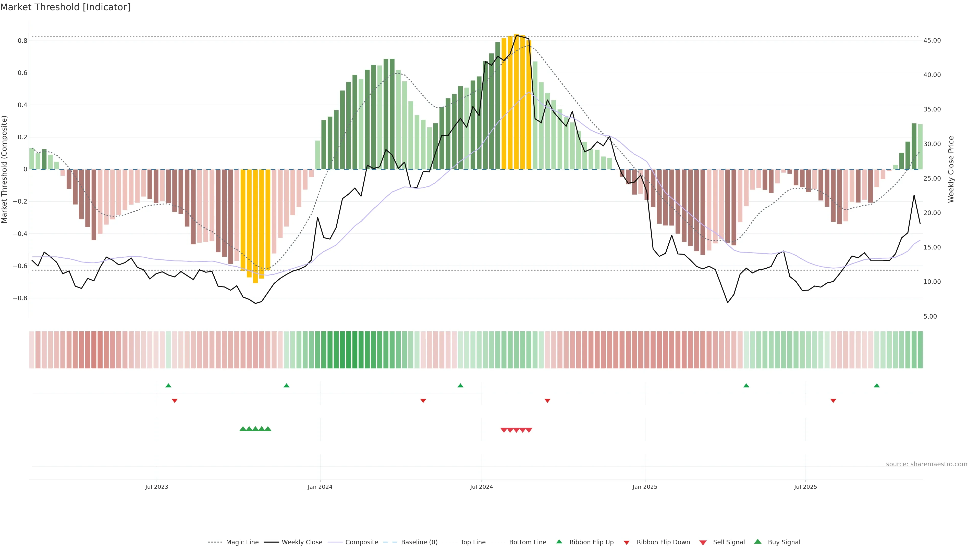Click the last red Ribbon Flip Down marker
Image resolution: width=980 pixels, height=551 pixels.
coord(833,401)
